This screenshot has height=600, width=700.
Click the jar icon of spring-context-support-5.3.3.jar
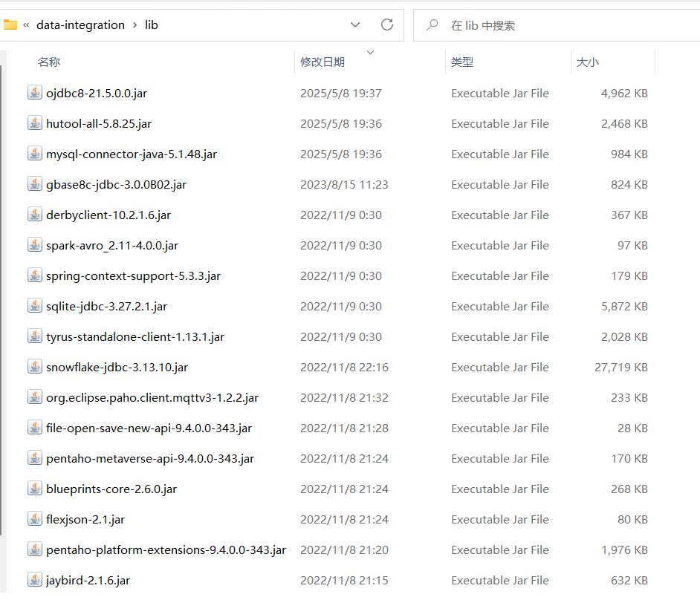click(x=35, y=275)
